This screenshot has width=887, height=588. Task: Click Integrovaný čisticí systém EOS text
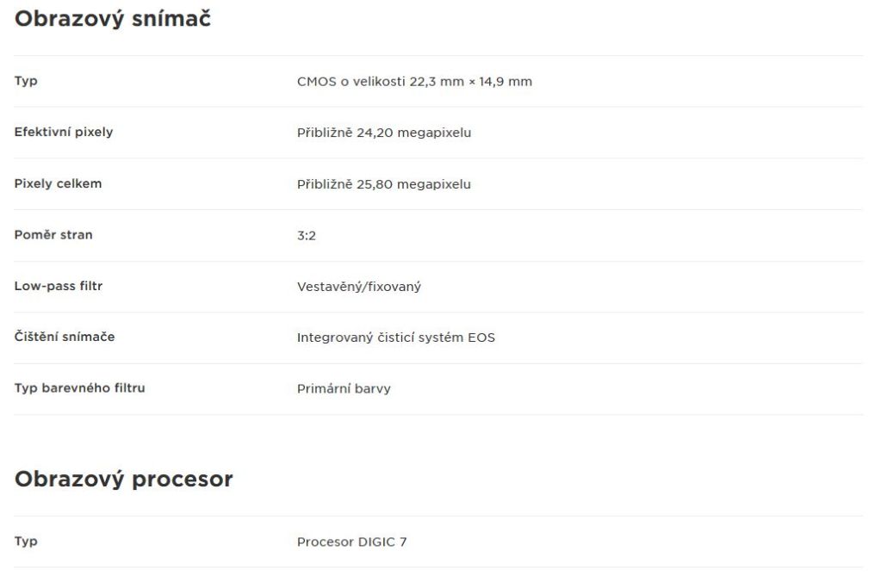pyautogui.click(x=395, y=337)
